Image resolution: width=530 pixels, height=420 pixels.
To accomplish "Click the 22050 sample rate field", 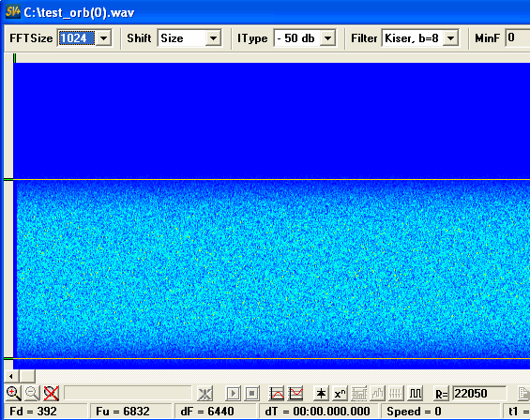I will pyautogui.click(x=479, y=394).
